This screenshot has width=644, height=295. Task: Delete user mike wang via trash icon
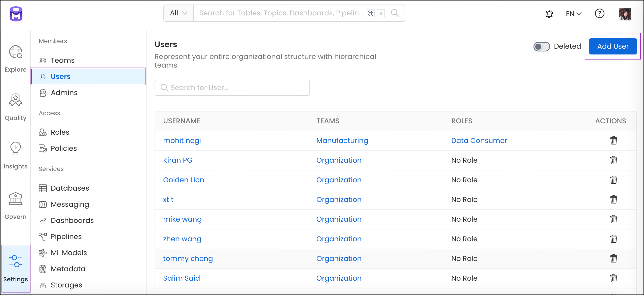tap(614, 219)
